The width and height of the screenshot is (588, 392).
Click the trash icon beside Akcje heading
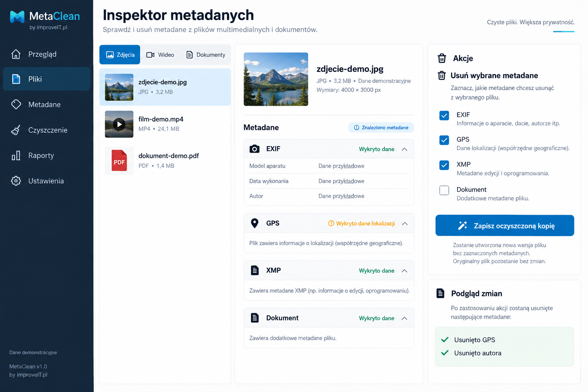(442, 58)
